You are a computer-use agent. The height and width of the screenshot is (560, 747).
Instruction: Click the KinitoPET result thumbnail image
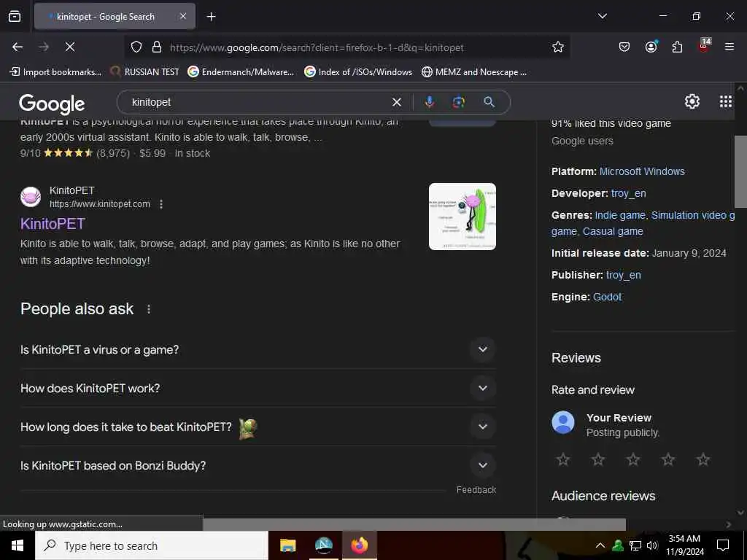coord(462,216)
